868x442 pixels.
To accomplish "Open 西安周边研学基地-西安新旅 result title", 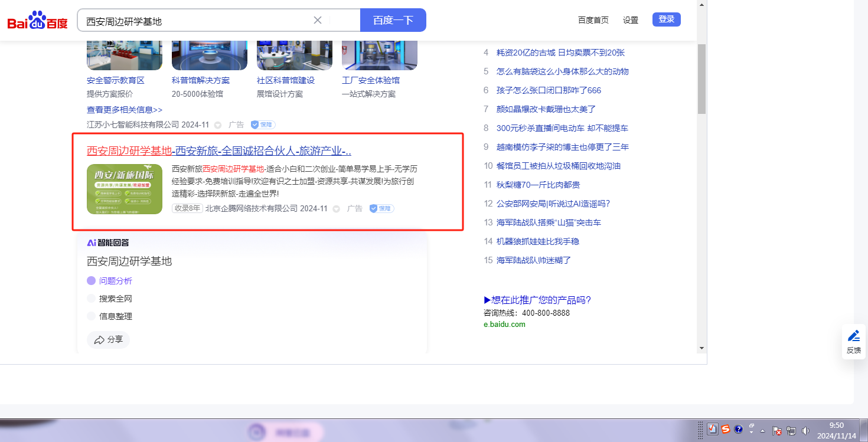I will [x=219, y=150].
